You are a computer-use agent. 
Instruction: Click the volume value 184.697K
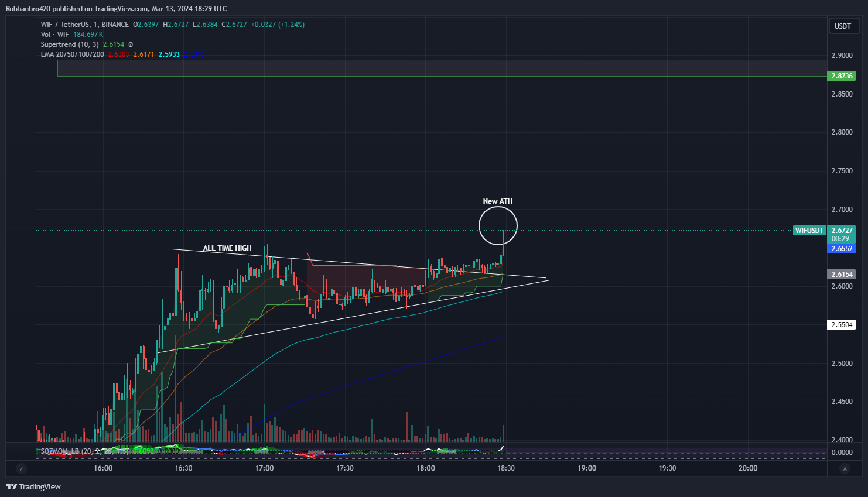point(88,35)
